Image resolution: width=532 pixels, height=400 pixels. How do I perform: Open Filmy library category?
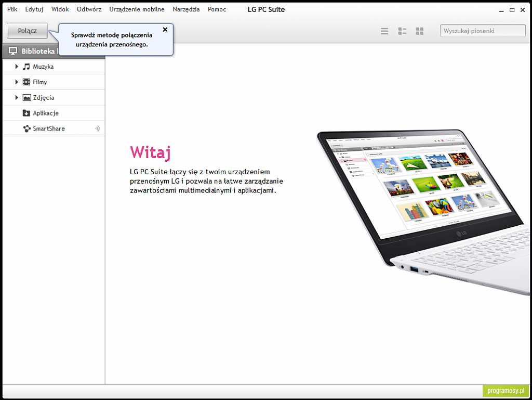tap(54, 82)
